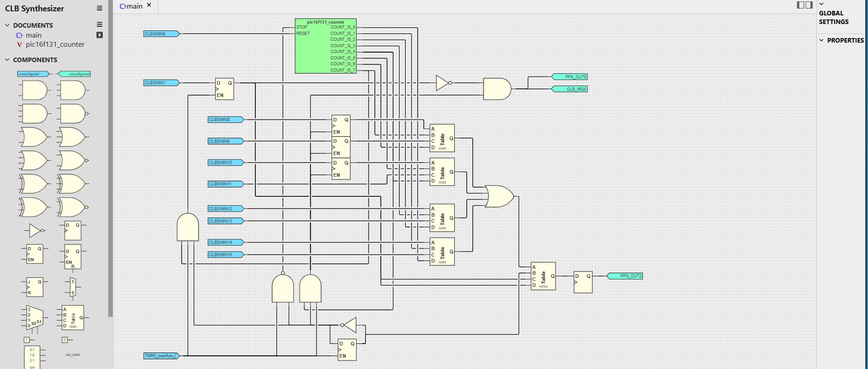Open the DOCUMENTS section hamburger menu

100,24
